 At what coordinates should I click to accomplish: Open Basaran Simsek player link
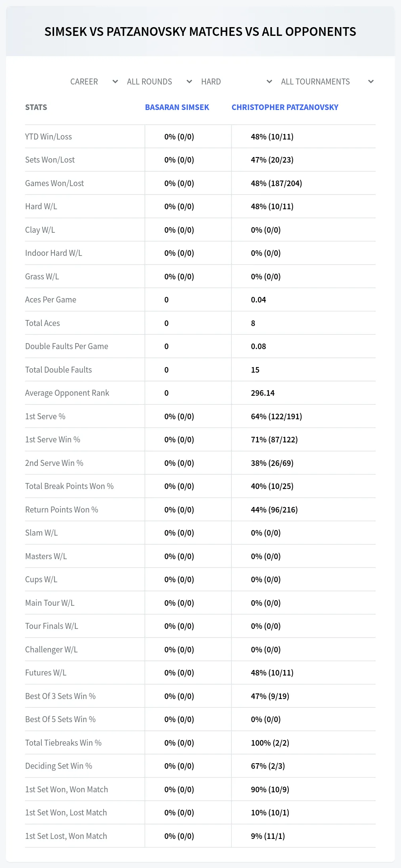177,107
